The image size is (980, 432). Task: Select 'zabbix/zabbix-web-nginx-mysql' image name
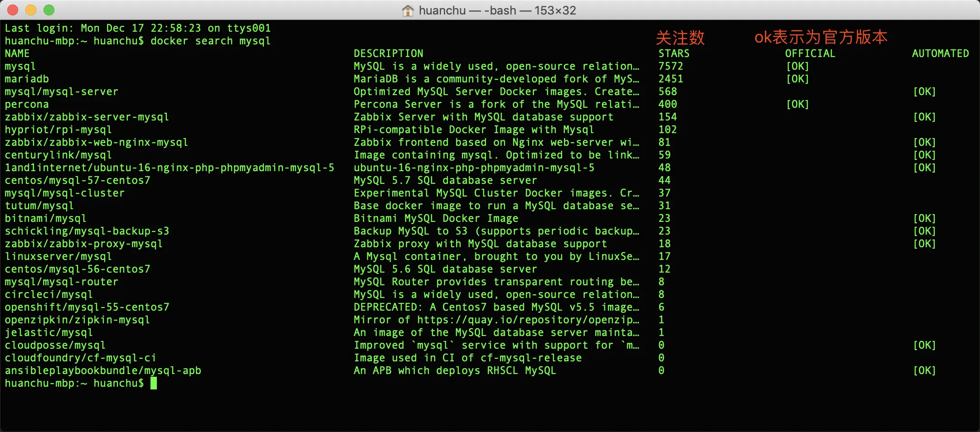coord(97,142)
